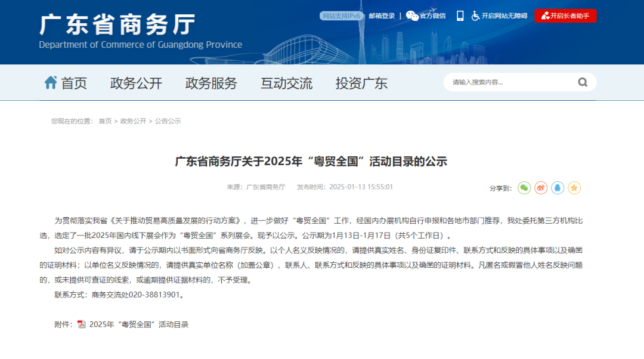Share the notice via the QQ penguin icon
Screen dimensions: 644x359
tap(558, 188)
